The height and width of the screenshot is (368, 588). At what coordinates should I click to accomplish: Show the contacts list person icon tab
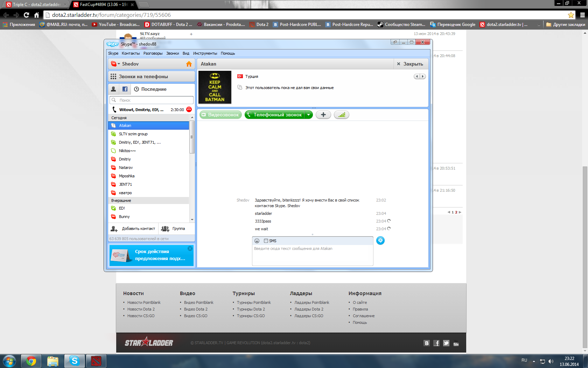pos(113,89)
